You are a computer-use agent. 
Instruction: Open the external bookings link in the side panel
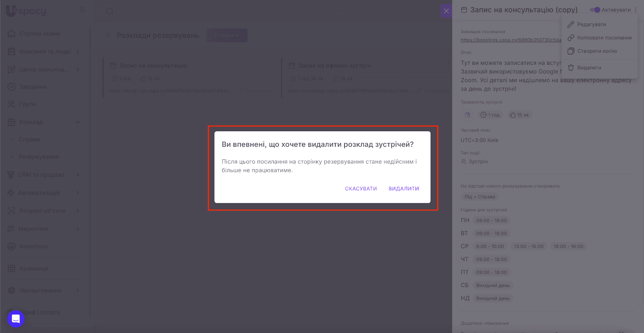coord(511,40)
